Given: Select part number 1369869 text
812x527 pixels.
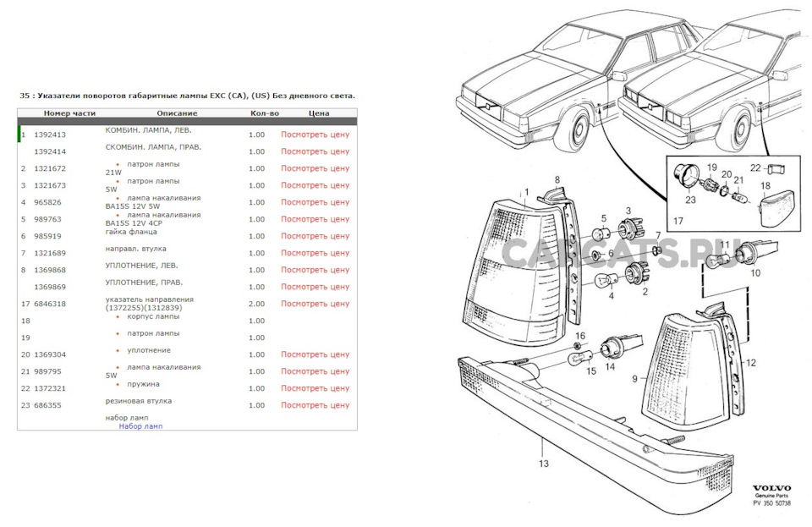Looking at the screenshot, I should coord(50,287).
